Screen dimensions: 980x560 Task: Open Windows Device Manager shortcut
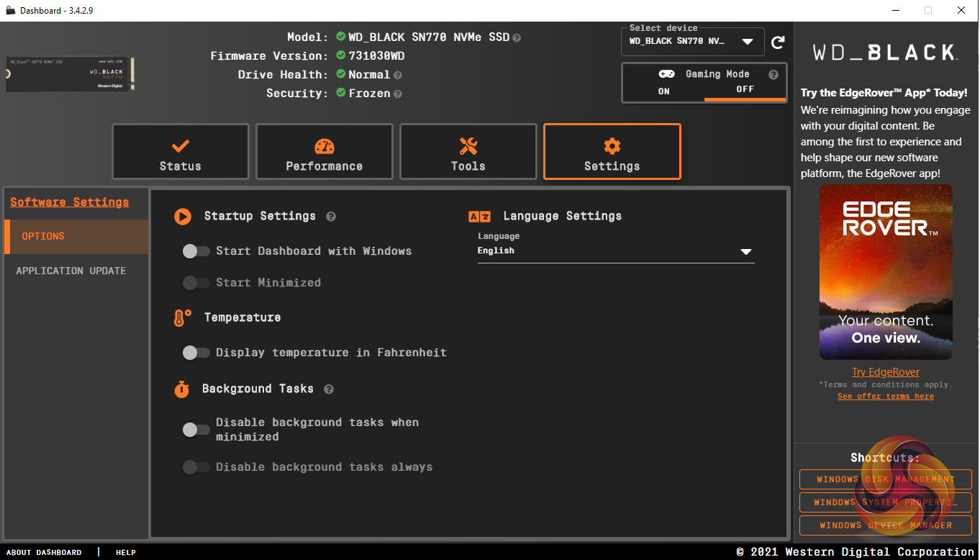pyautogui.click(x=886, y=525)
